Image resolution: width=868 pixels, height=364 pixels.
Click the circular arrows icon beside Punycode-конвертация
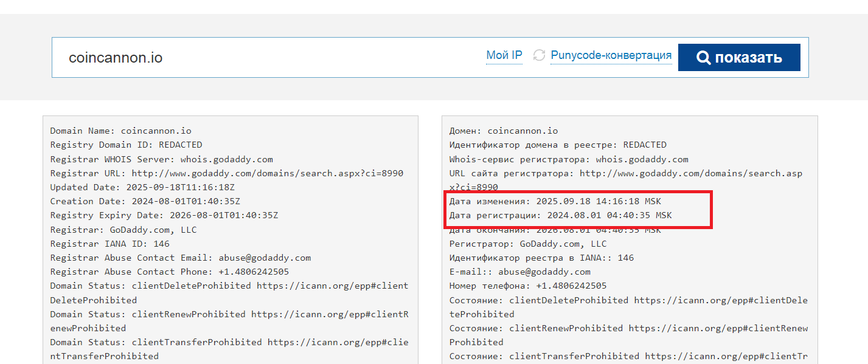539,55
